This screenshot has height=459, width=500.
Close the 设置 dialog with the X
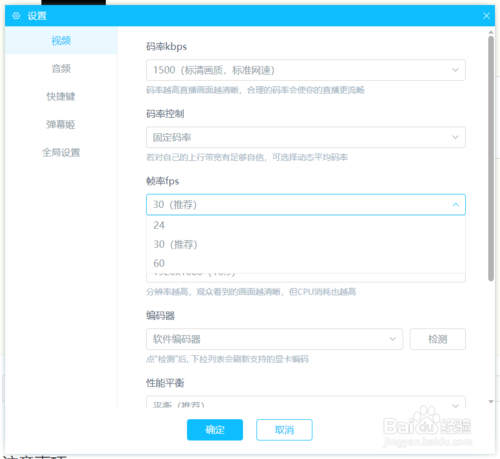click(486, 16)
